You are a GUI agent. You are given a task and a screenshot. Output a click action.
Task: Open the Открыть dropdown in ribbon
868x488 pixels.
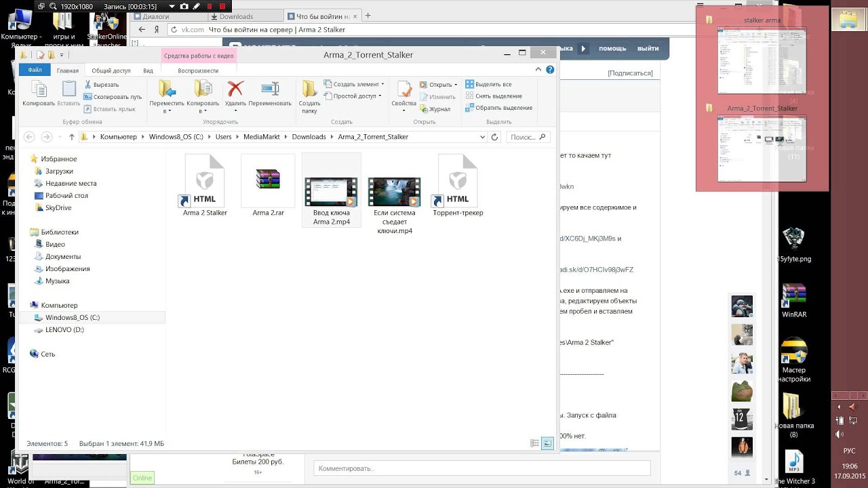pyautogui.click(x=439, y=85)
